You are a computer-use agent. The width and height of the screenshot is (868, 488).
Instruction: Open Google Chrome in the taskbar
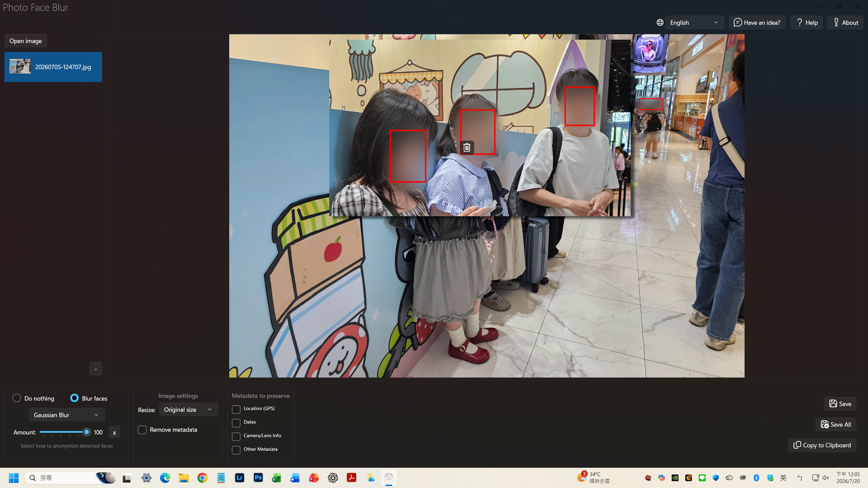pos(202,478)
